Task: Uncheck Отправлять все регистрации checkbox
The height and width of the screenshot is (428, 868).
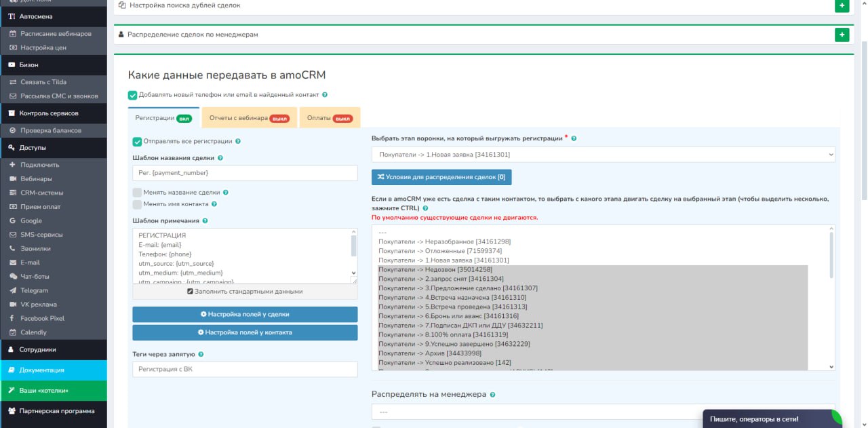Action: [137, 142]
